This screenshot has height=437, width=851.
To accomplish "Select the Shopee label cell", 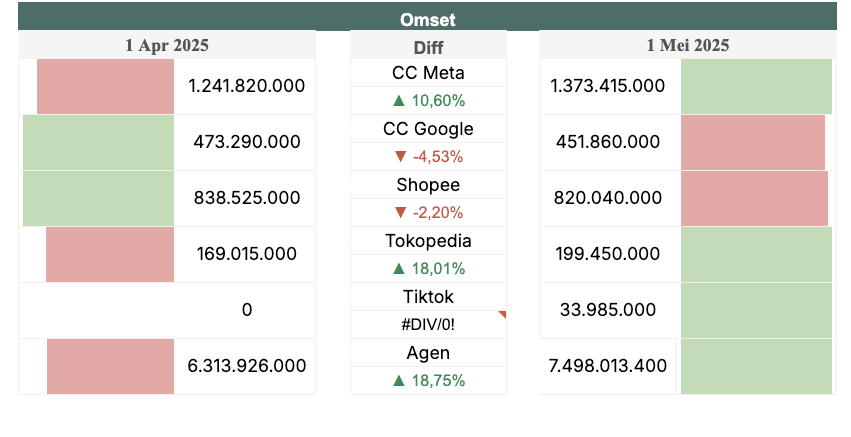I will click(428, 185).
